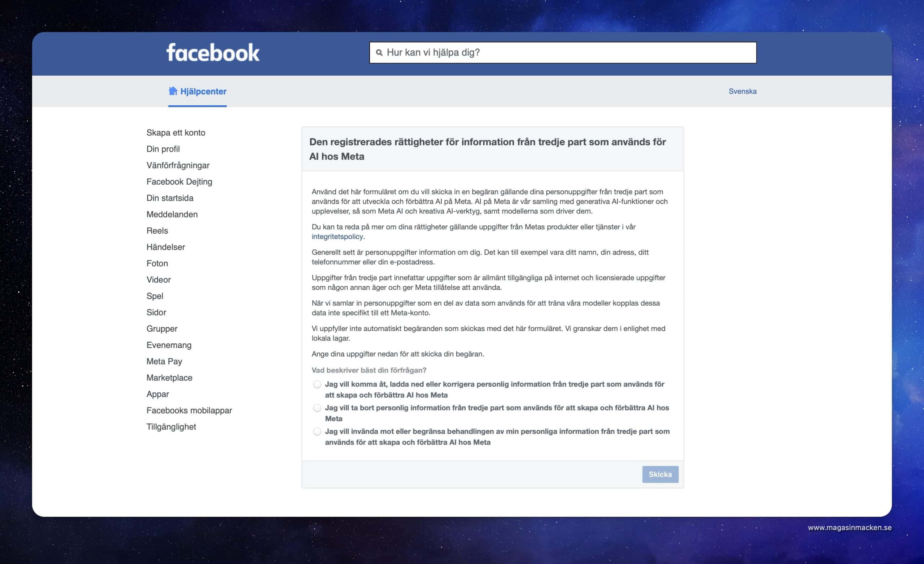Select Meddelanden in the sidebar
The height and width of the screenshot is (564, 924).
coord(172,214)
